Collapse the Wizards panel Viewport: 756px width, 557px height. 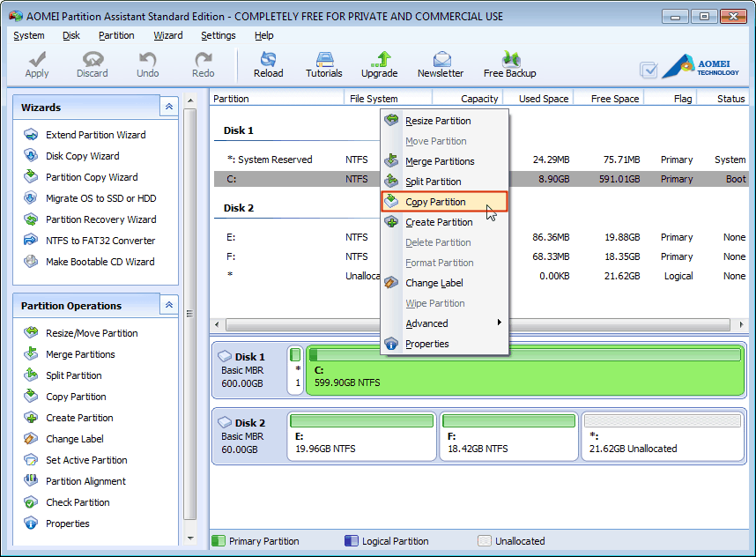(169, 107)
